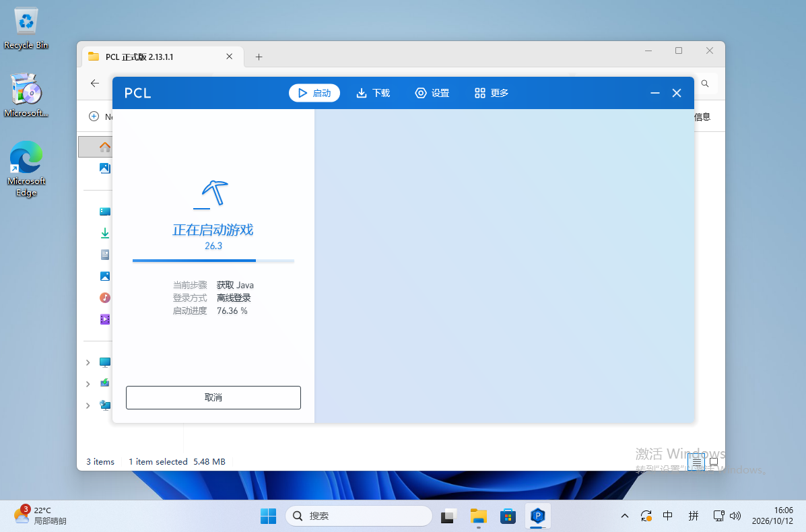Image resolution: width=806 pixels, height=532 pixels.
Task: Minimize the PCL launcher window
Action: [655, 93]
